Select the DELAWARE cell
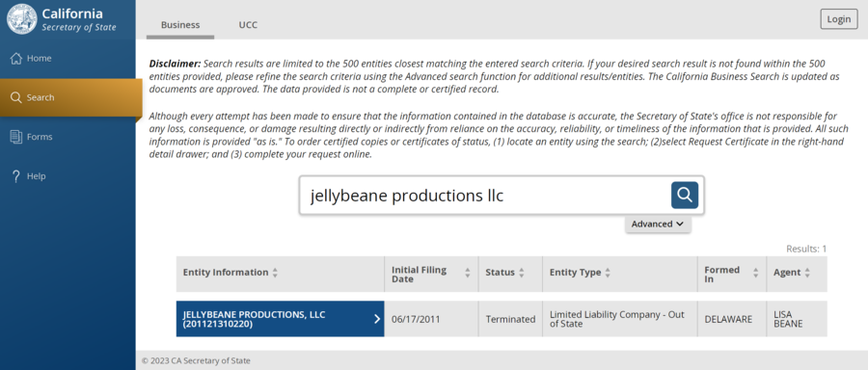 tap(732, 319)
